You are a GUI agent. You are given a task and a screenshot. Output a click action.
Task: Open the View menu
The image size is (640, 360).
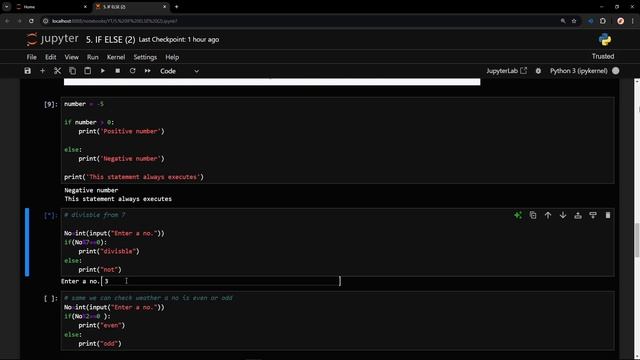tap(71, 57)
